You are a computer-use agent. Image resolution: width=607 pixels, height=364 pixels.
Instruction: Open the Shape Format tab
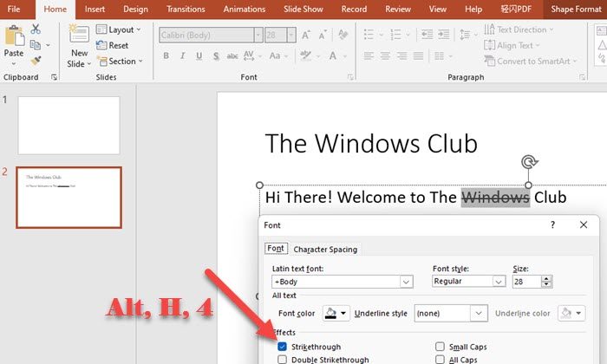(x=576, y=9)
